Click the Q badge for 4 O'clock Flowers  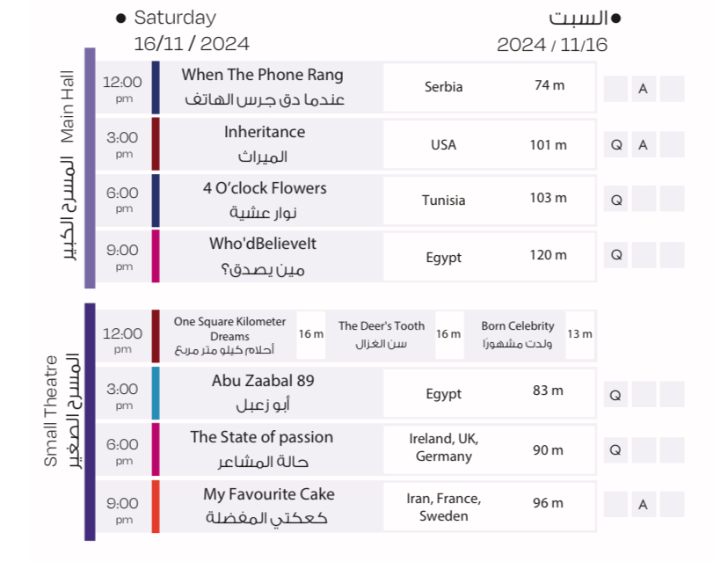tap(615, 200)
